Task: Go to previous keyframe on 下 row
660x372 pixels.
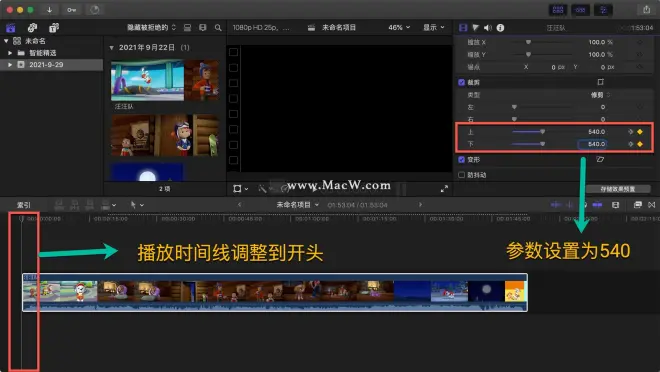Action: 631,144
